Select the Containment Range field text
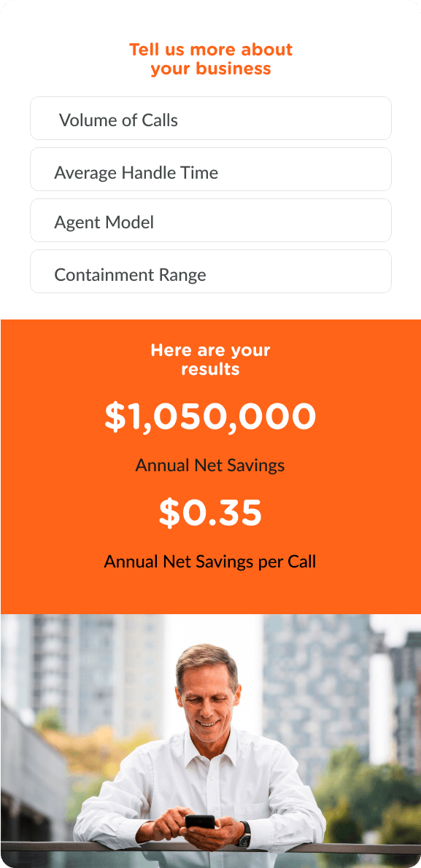Viewport: 421px width, 868px height. pyautogui.click(x=130, y=274)
